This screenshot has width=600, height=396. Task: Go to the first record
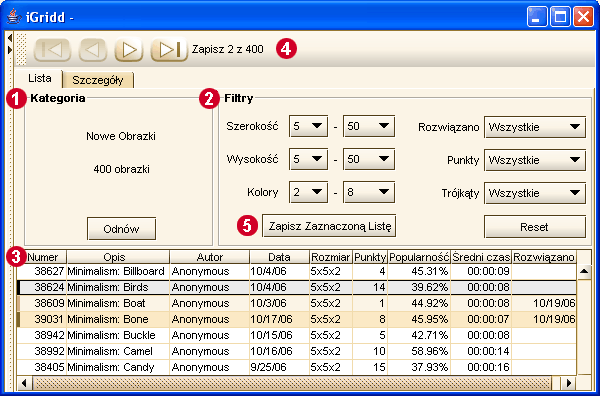click(x=52, y=50)
